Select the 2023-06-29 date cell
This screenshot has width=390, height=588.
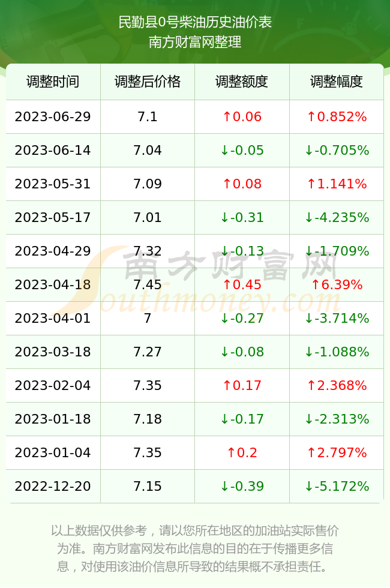click(53, 116)
